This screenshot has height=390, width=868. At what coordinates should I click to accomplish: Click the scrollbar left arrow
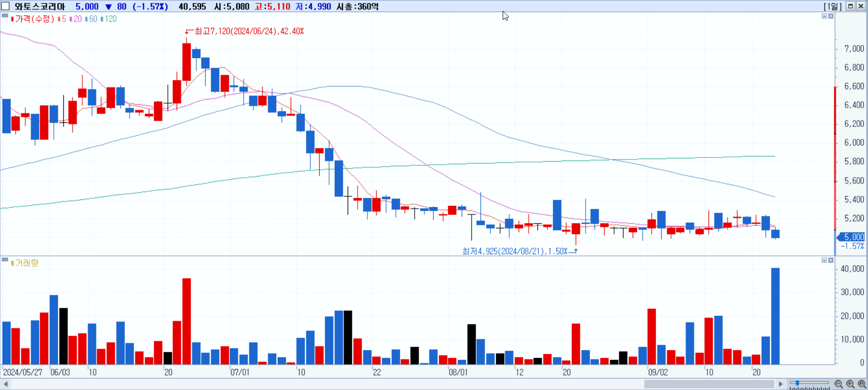(x=6, y=384)
